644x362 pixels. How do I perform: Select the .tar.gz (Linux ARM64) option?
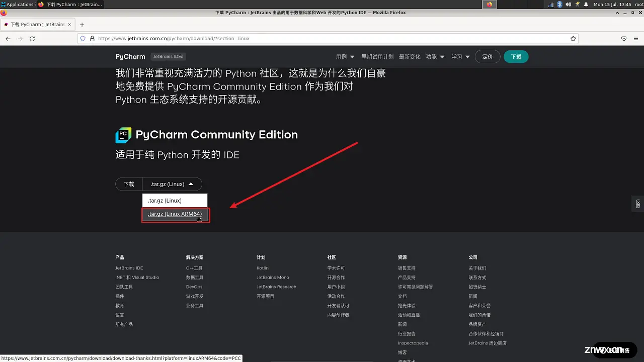pyautogui.click(x=175, y=214)
